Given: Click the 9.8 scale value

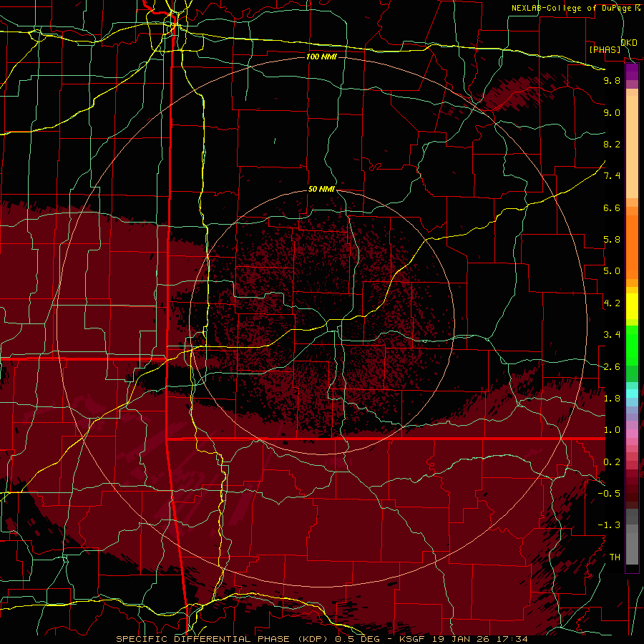Looking at the screenshot, I should click(612, 80).
